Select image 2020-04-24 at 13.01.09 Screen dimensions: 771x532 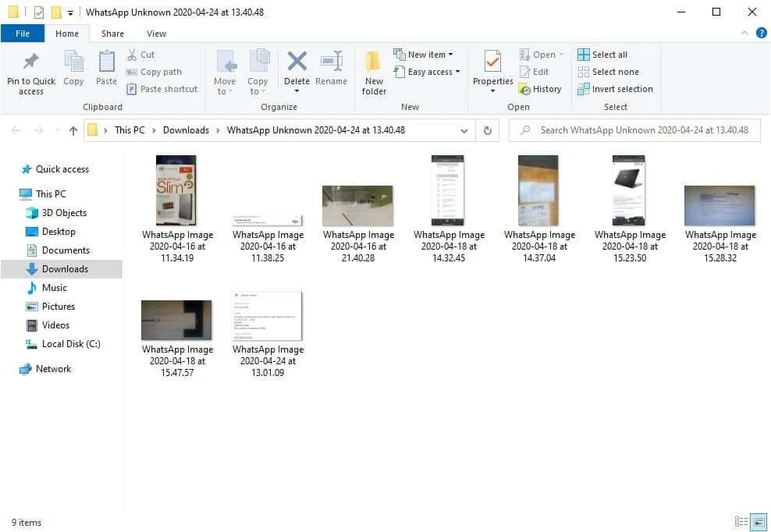coord(268,335)
